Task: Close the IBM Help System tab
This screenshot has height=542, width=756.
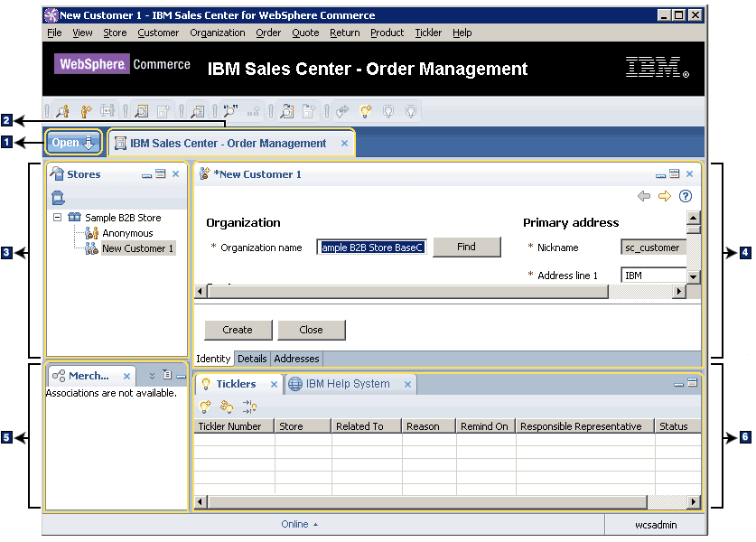Action: coord(408,384)
